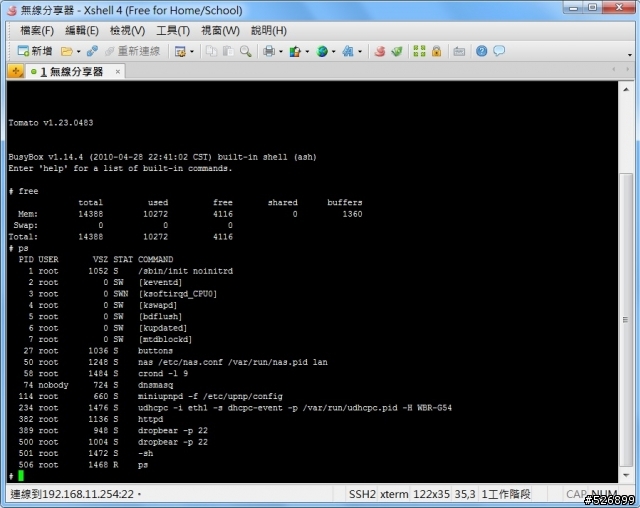Viewport: 640px width, 508px height.
Task: Open toolbar options arrow at far right
Action: pos(630,55)
